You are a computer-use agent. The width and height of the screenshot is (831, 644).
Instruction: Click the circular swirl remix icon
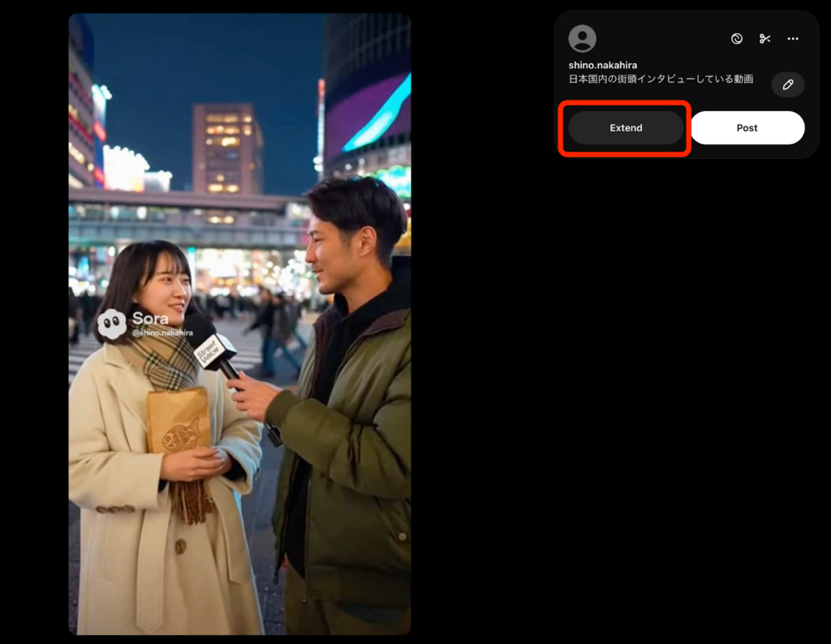click(x=736, y=39)
